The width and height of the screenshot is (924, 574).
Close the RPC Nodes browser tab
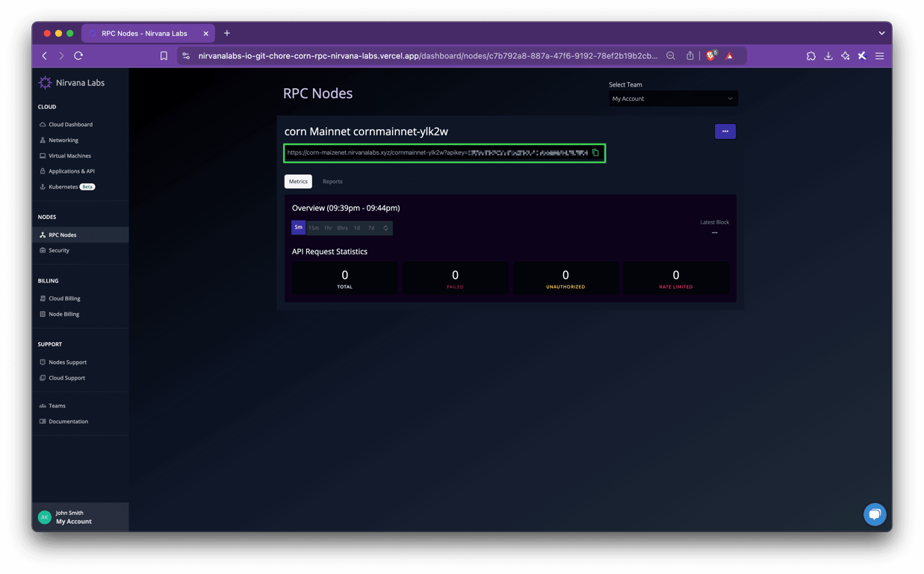(206, 34)
